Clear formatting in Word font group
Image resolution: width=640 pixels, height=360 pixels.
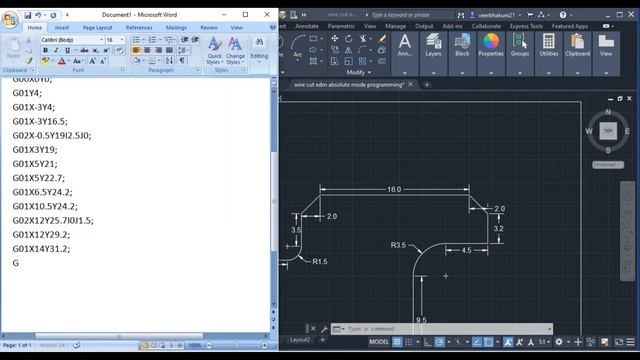tap(120, 51)
